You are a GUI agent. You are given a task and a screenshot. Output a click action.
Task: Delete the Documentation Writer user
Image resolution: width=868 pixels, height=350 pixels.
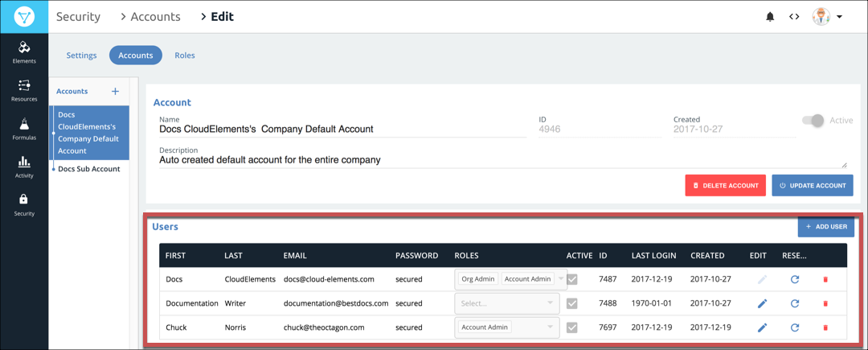(825, 303)
